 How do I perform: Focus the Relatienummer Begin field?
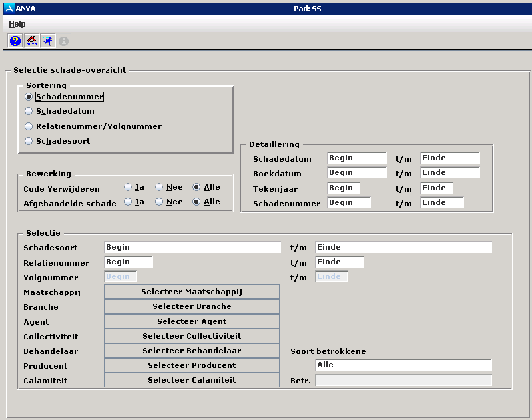pyautogui.click(x=129, y=262)
